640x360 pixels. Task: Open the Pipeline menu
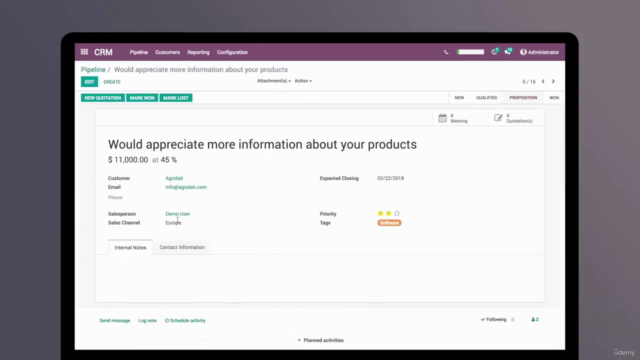click(139, 52)
